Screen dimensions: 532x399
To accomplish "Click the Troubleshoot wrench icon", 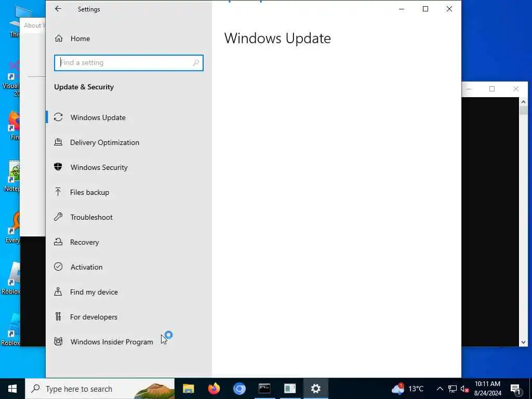I will (x=58, y=217).
